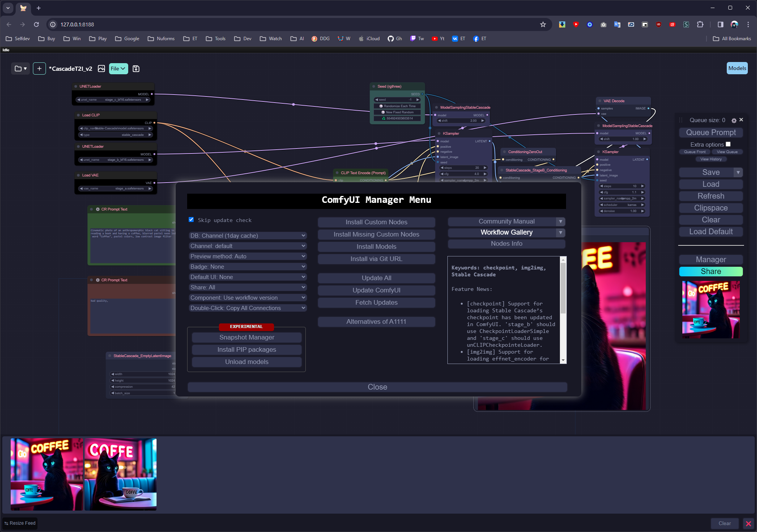View site information icon in address bar
This screenshot has width=757, height=532.
(53, 24)
